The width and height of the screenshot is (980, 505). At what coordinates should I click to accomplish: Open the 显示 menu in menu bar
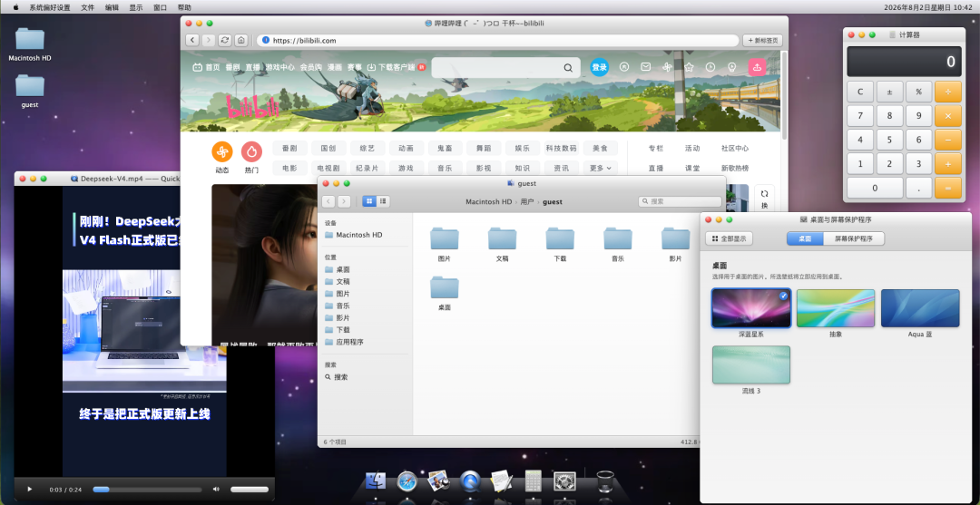(x=135, y=7)
